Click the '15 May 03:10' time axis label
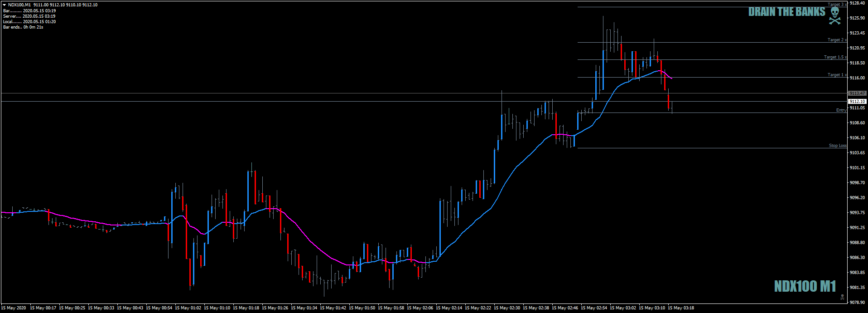 pyautogui.click(x=652, y=308)
